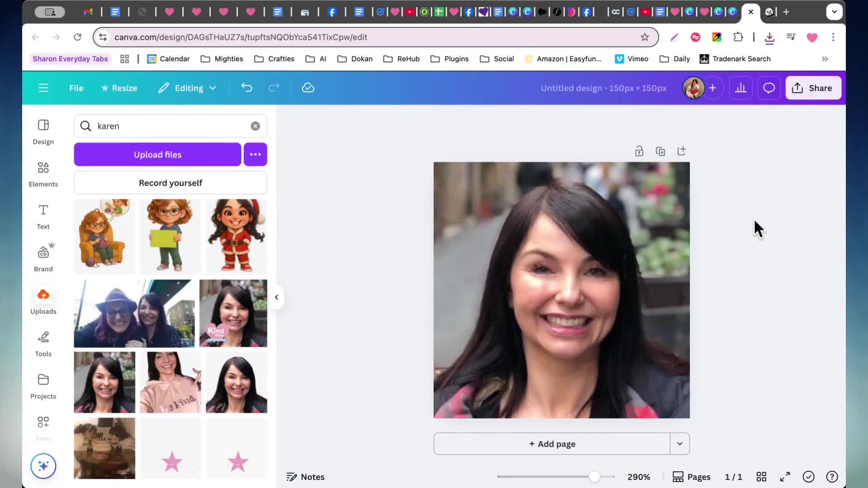
Task: Open the Text side panel
Action: pos(43,217)
